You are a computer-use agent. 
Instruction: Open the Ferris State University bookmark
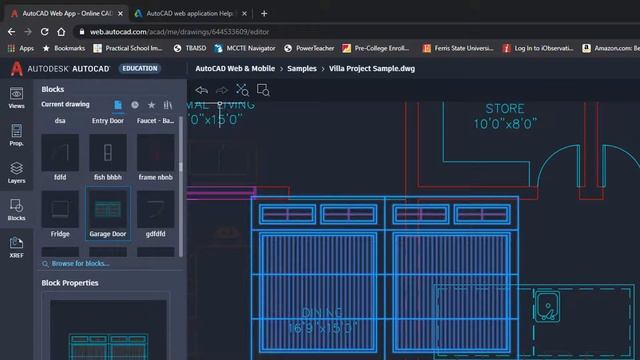[x=458, y=48]
